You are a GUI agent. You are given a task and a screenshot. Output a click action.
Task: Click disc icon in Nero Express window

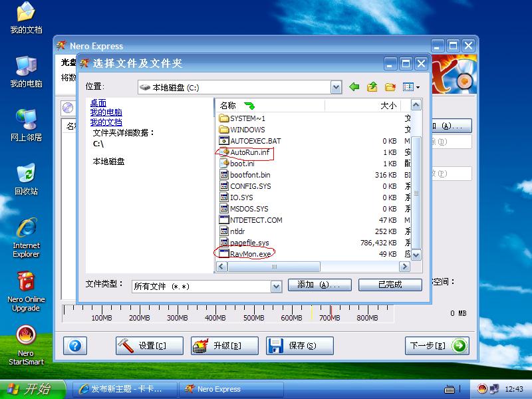pos(68,108)
